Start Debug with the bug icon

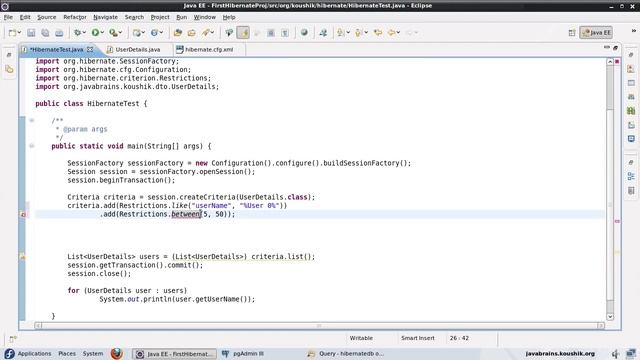point(77,33)
